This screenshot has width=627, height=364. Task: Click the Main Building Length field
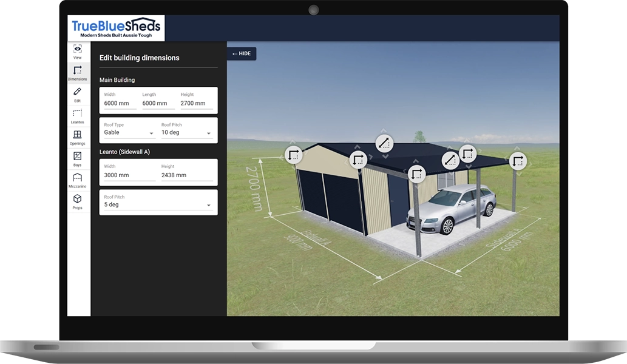(x=158, y=103)
